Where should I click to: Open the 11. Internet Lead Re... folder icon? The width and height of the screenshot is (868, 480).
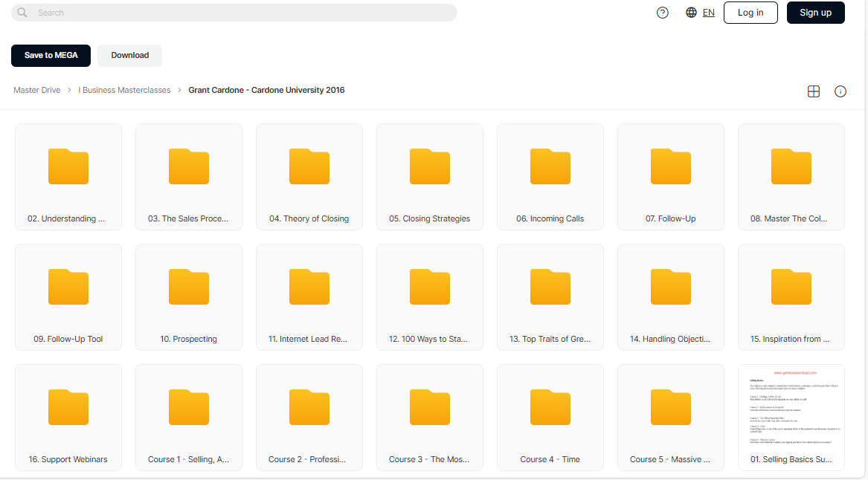[x=309, y=287]
